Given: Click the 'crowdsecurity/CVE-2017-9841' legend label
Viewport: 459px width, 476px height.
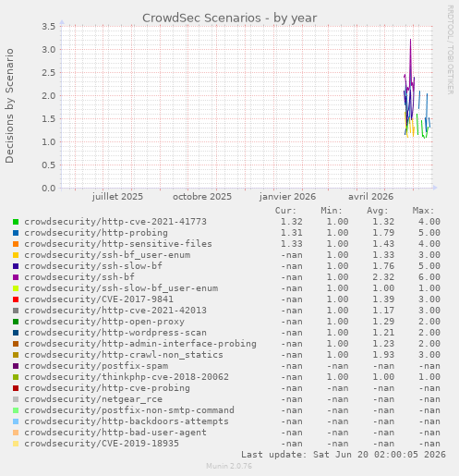Looking at the screenshot, I should point(99,299).
